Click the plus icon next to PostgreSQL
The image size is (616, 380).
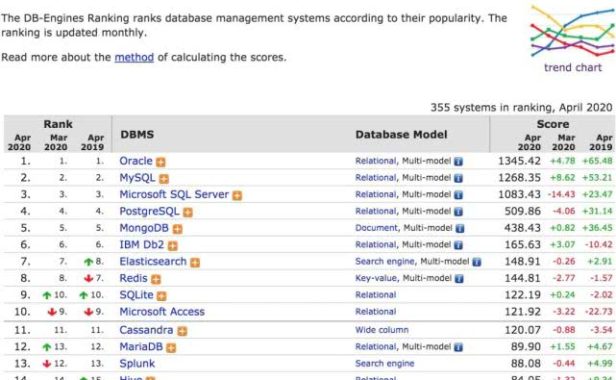188,212
